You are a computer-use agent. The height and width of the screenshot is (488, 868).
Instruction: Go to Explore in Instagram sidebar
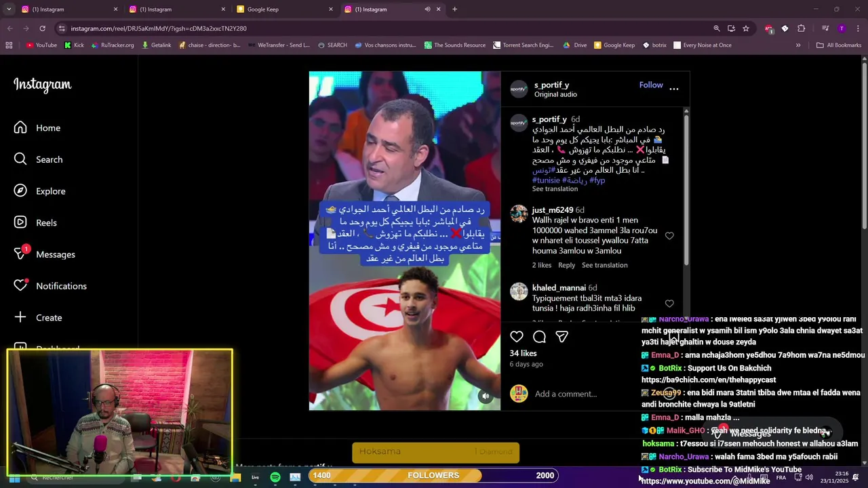(x=40, y=191)
